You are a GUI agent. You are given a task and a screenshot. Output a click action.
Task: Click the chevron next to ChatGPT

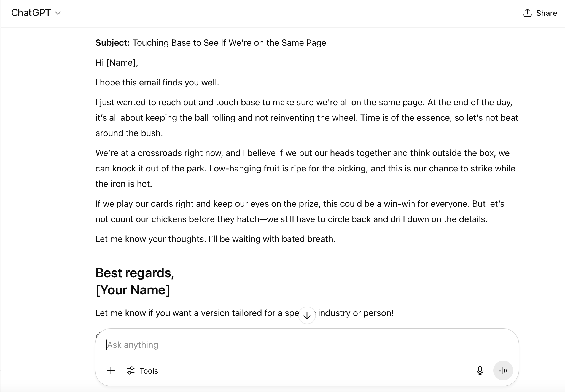(x=58, y=13)
